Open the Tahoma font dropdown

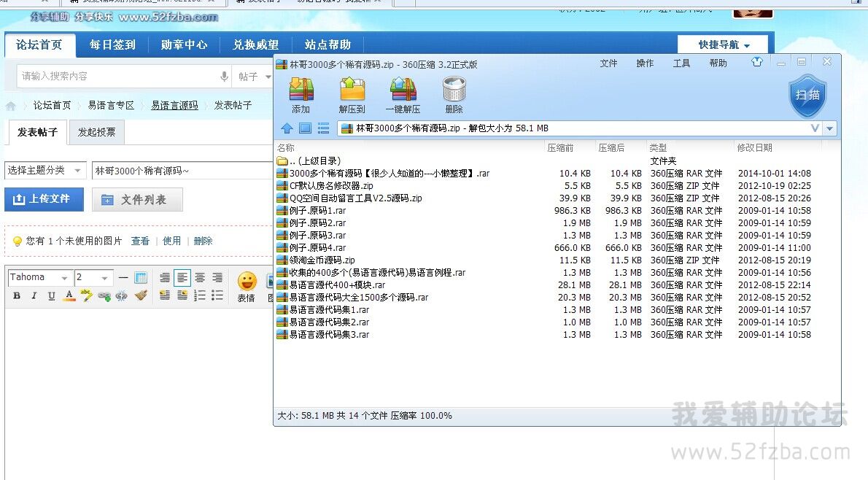tap(39, 278)
